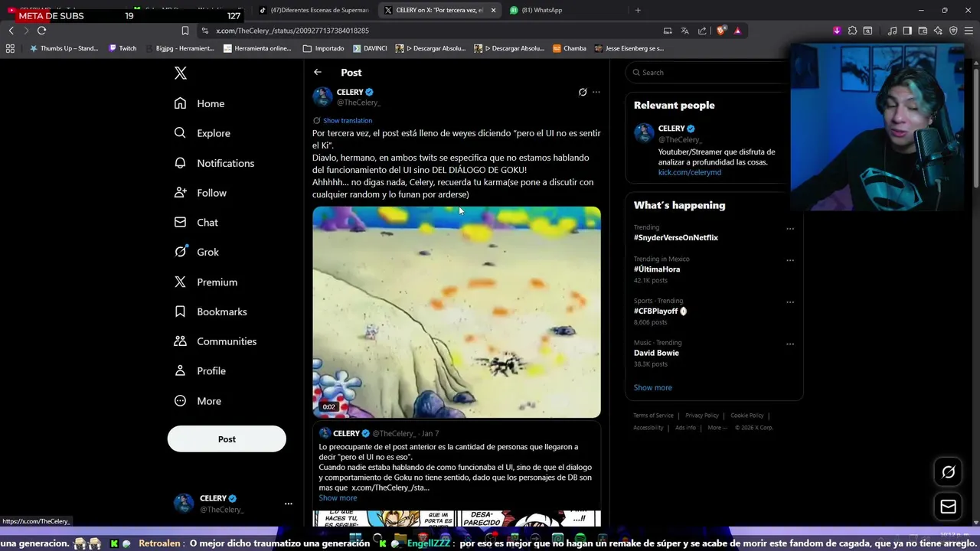Click the bookmark icon in address bar
This screenshot has height=551, width=980.
coord(185,31)
